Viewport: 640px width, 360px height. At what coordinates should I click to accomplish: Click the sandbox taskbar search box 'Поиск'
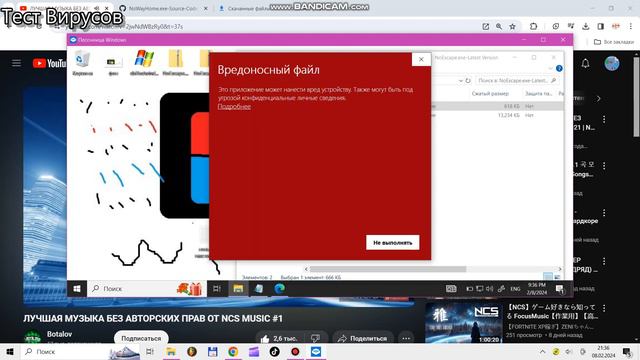147,289
